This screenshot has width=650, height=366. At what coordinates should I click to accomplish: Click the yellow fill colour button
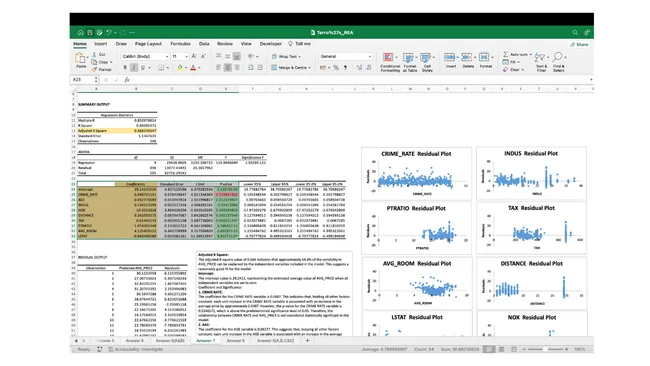click(x=179, y=68)
